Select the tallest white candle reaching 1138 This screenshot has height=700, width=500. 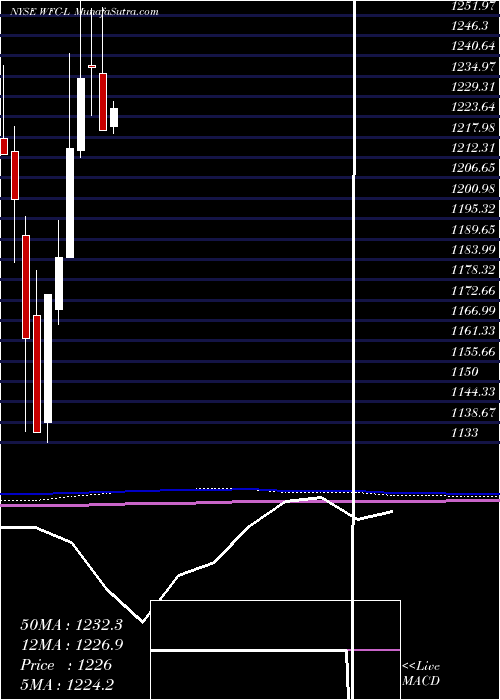(x=48, y=358)
